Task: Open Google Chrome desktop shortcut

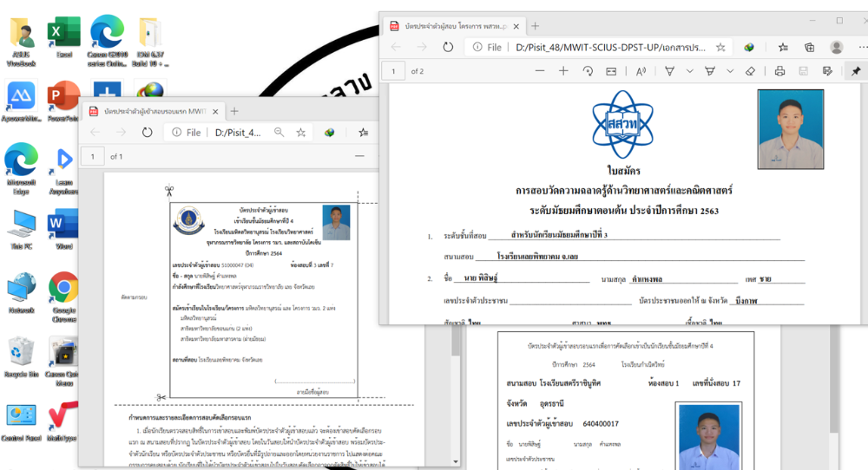Action: pos(63,290)
